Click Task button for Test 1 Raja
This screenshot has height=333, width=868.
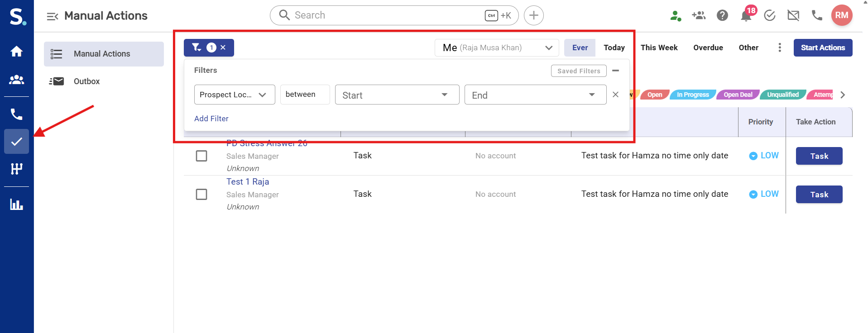pyautogui.click(x=819, y=195)
